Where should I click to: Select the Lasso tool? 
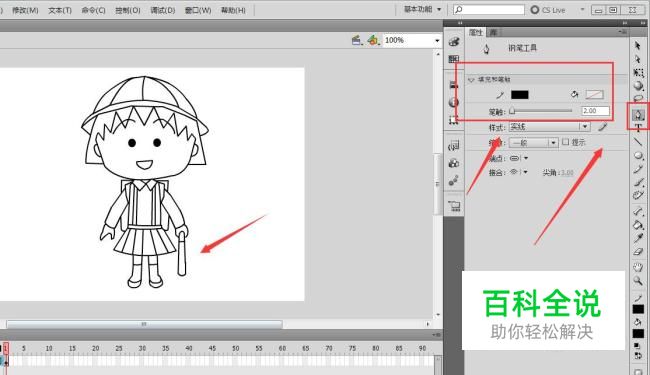[x=638, y=99]
